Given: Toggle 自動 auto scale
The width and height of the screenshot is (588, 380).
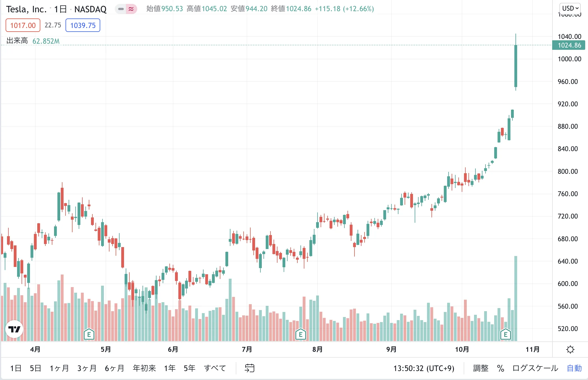Looking at the screenshot, I should [574, 368].
